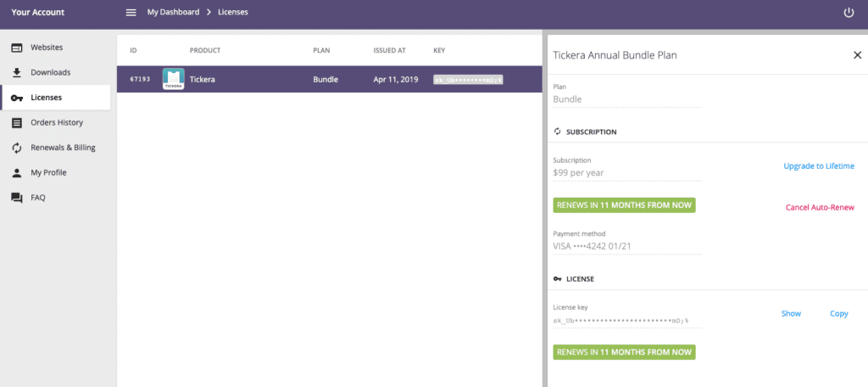Click the Licenses key icon in sidebar

tap(17, 98)
